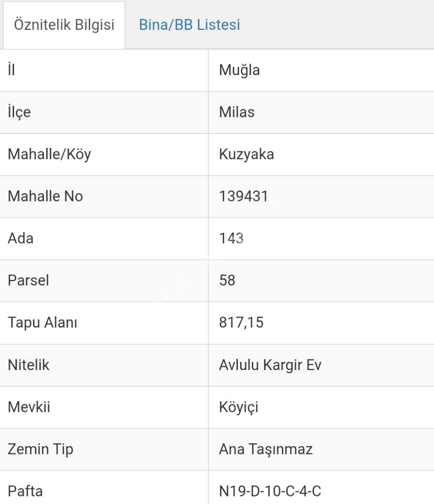This screenshot has height=504, width=434.
Task: Click the Muğla province value
Action: [239, 70]
